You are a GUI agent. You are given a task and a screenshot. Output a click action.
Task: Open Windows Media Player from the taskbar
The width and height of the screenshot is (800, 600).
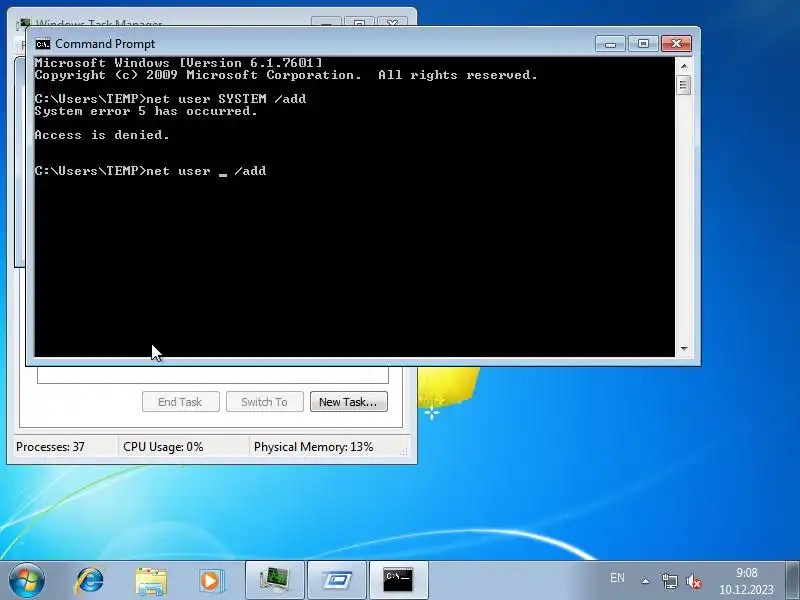coord(211,581)
